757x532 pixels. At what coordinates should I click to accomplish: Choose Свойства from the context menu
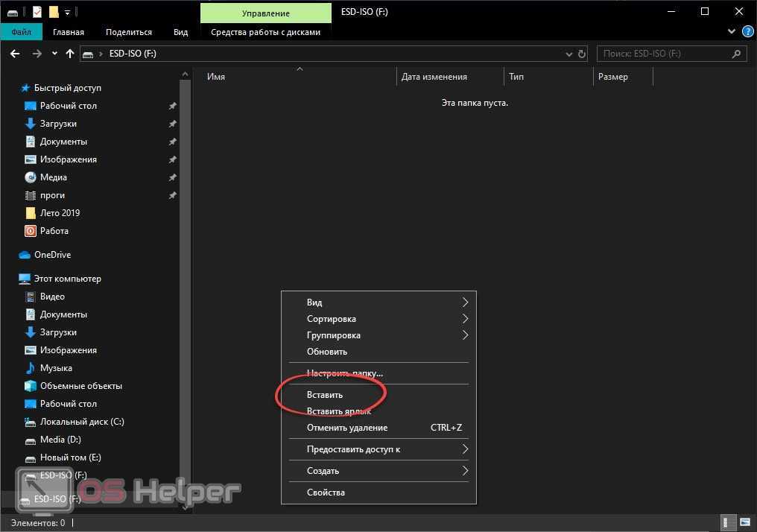(326, 493)
